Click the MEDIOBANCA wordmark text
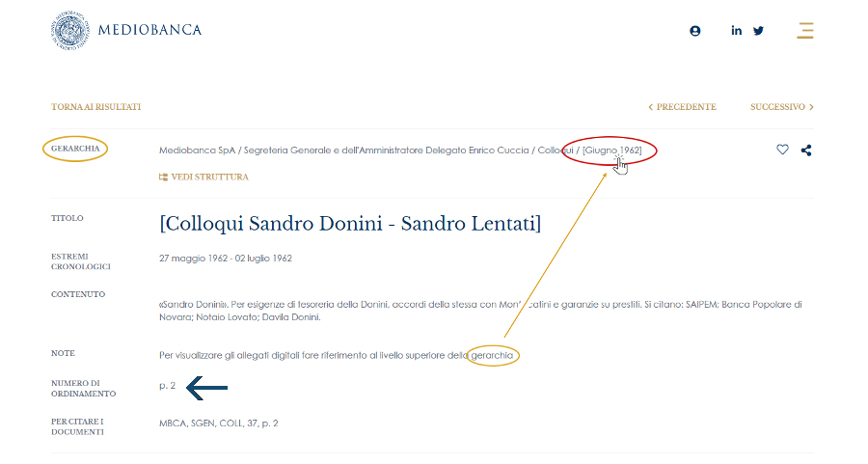The height and width of the screenshot is (464, 868). (x=150, y=30)
